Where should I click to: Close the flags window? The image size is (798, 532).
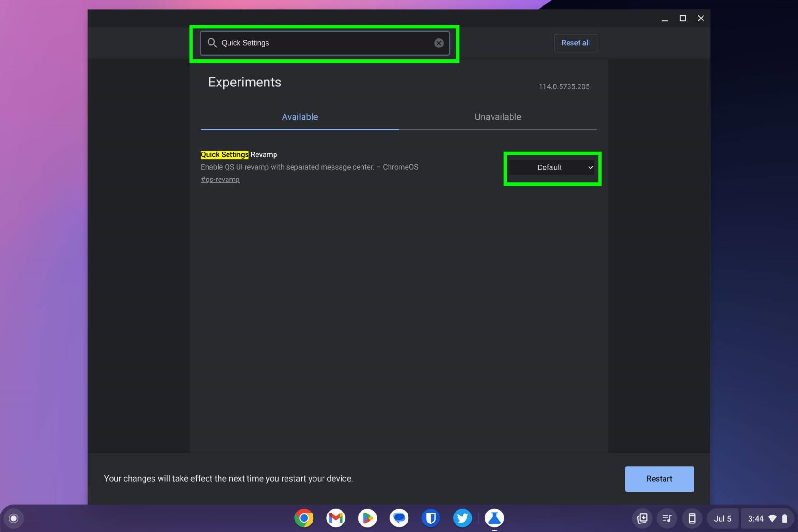[x=701, y=19]
